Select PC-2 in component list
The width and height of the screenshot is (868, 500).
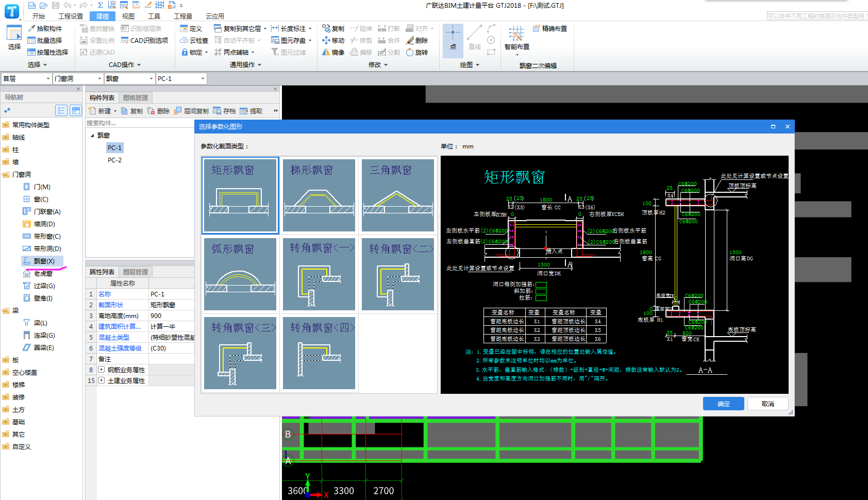point(115,160)
